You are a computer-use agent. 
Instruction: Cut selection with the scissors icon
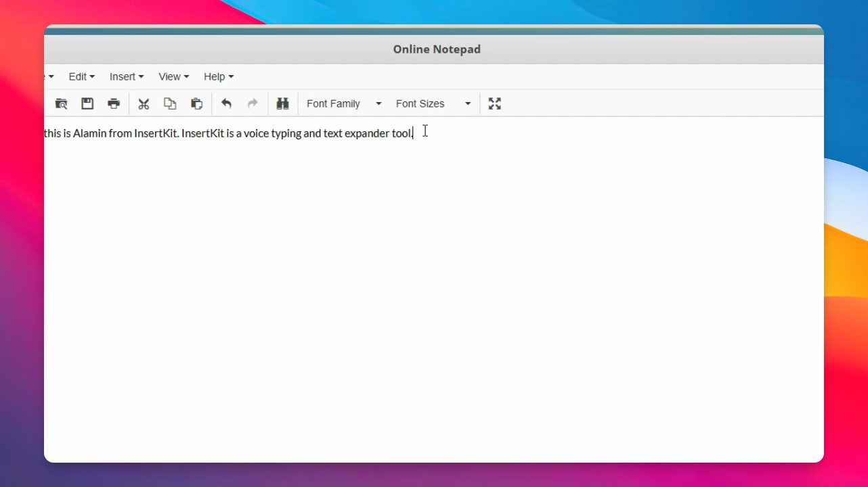(x=144, y=103)
